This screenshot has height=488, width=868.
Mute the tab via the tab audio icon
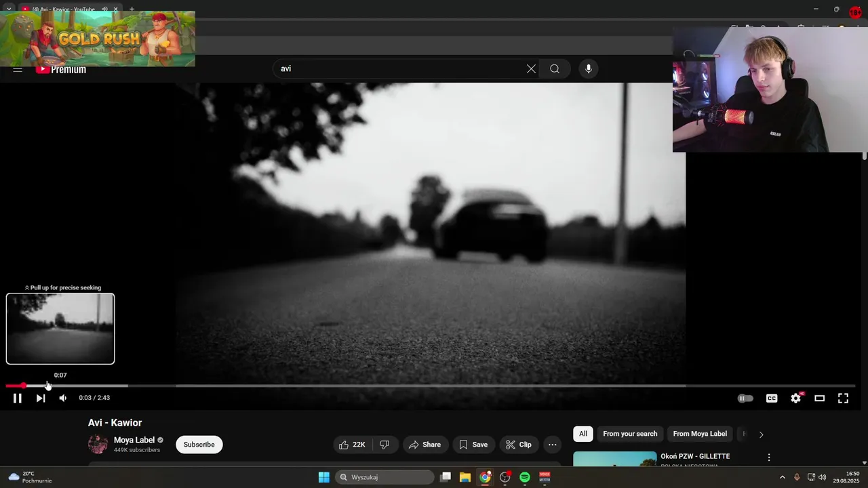[x=104, y=9]
